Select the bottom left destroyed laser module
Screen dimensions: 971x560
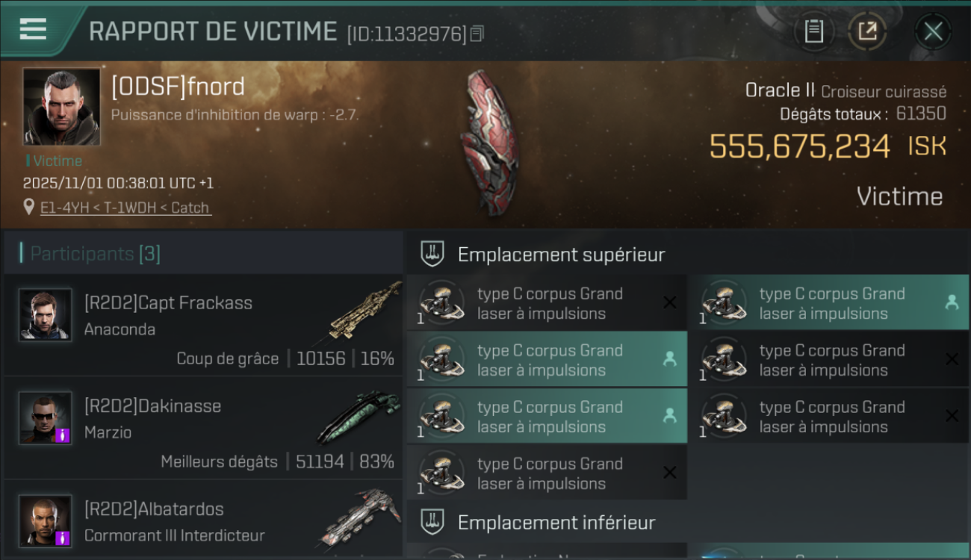[547, 473]
